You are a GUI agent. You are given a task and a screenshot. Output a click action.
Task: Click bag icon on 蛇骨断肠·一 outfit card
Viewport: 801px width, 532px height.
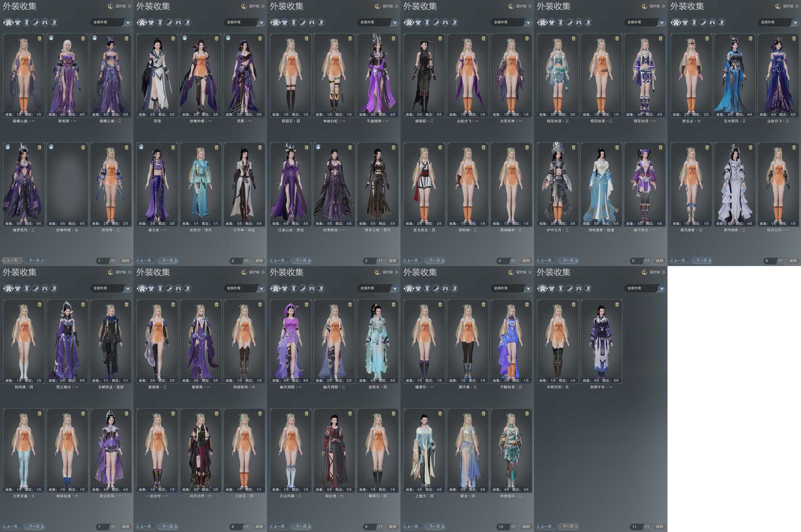pos(318,146)
